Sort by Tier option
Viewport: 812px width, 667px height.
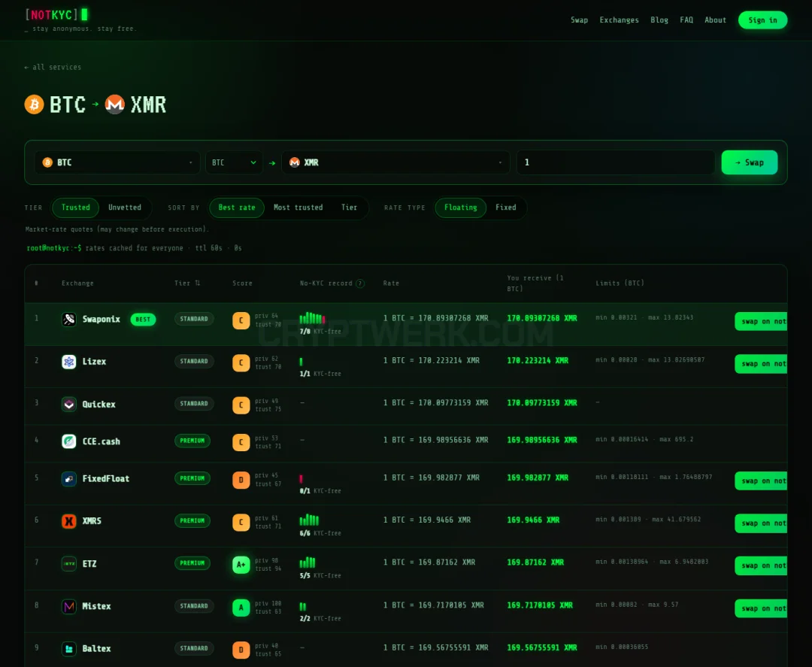pyautogui.click(x=349, y=207)
